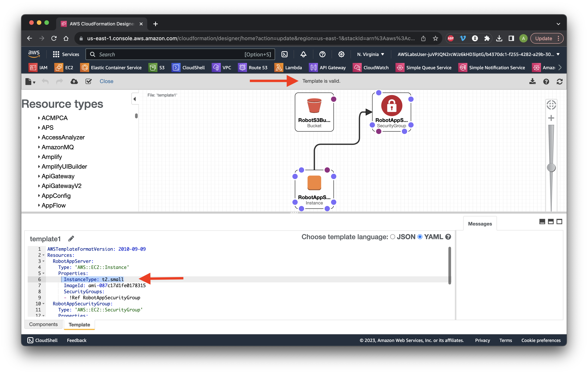Click the template code editor scrollbar
This screenshot has height=374, width=588.
click(449, 266)
